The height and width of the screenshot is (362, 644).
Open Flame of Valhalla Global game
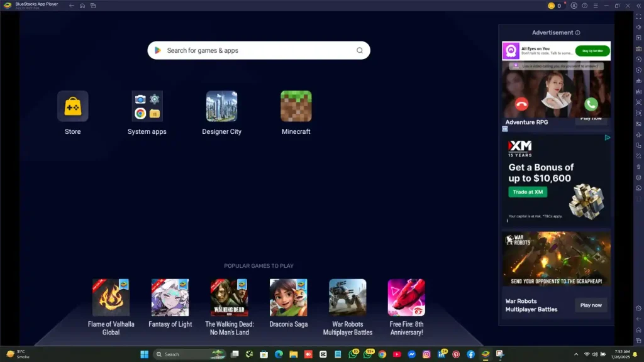111,297
